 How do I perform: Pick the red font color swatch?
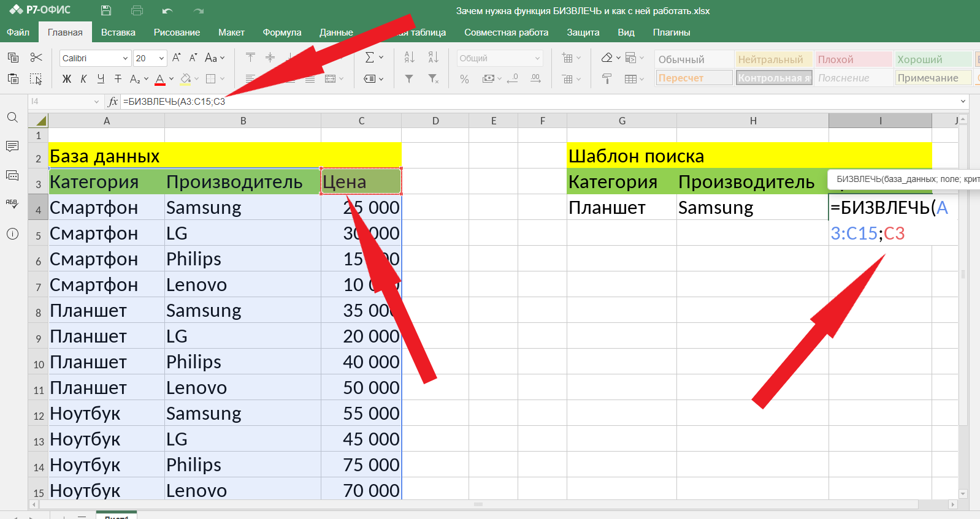(x=160, y=79)
